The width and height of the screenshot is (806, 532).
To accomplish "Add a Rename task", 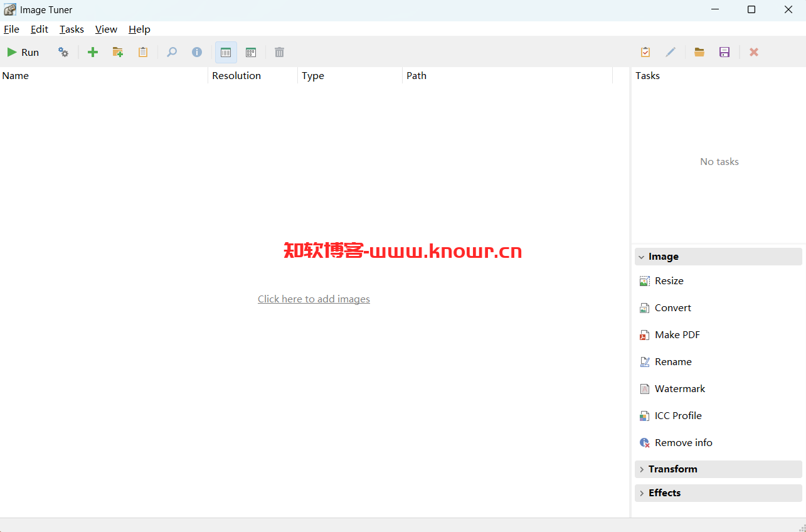I will point(673,362).
